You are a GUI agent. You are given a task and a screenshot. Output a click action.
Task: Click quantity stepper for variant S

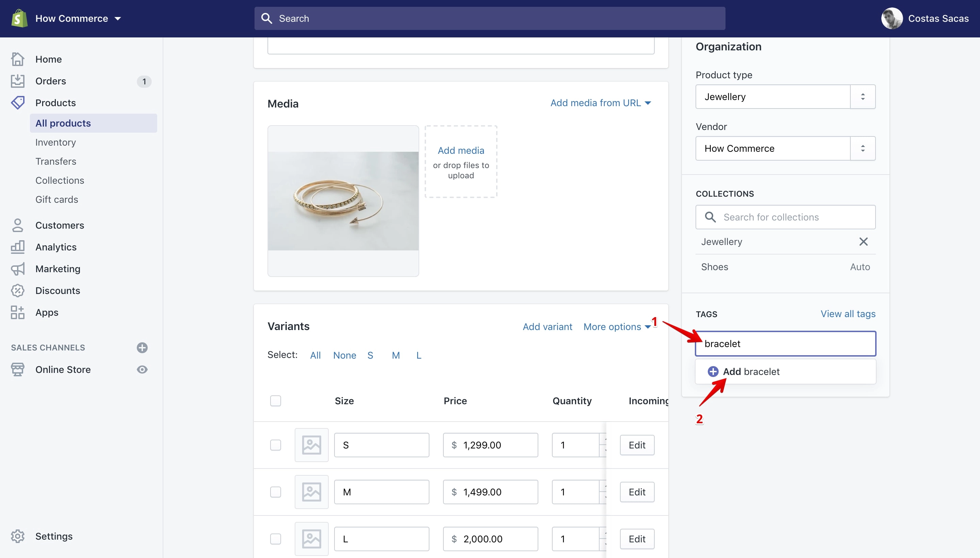[x=603, y=445]
